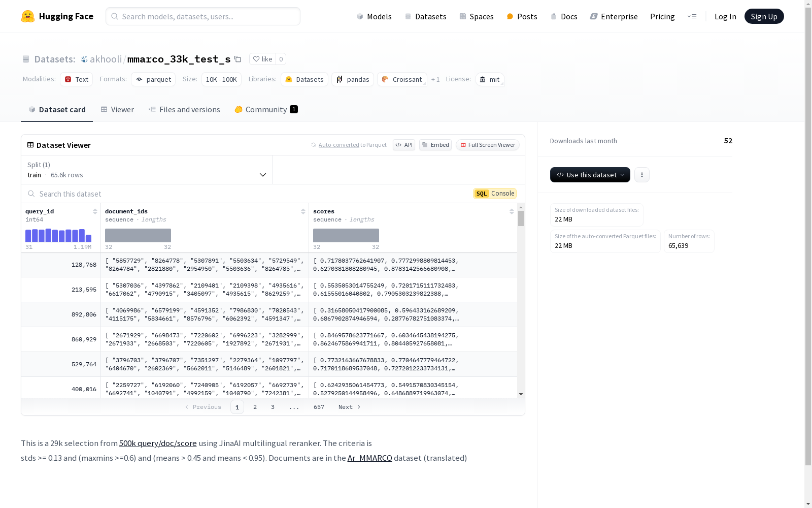This screenshot has width=812, height=508.
Task: Click the dataset viewer vertical scrollbar thumb
Action: pyautogui.click(x=521, y=218)
